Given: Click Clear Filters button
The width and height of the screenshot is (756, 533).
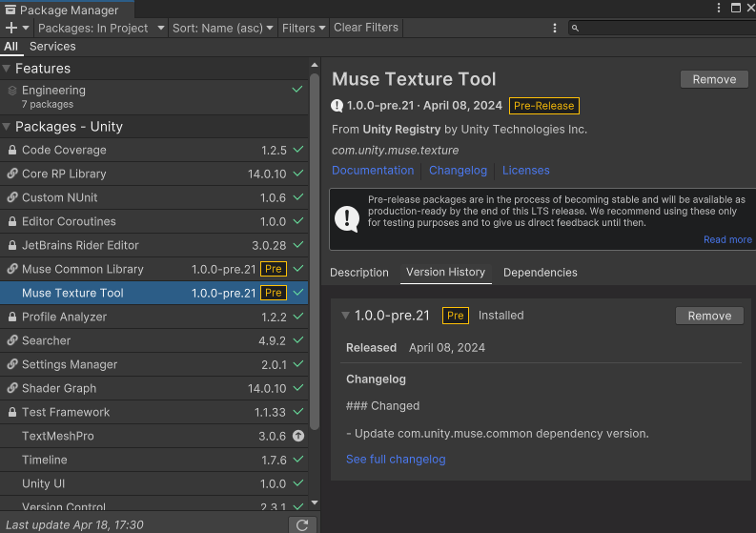Looking at the screenshot, I should 366,28.
